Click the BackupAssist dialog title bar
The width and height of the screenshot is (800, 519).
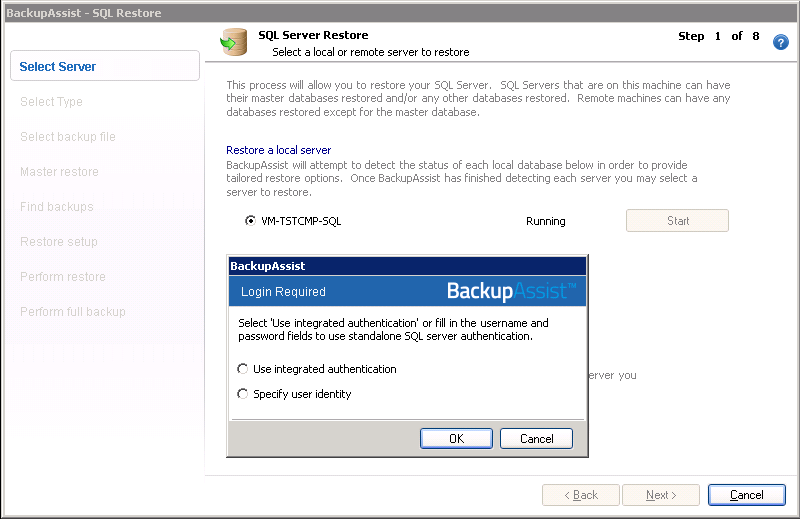coord(407,266)
